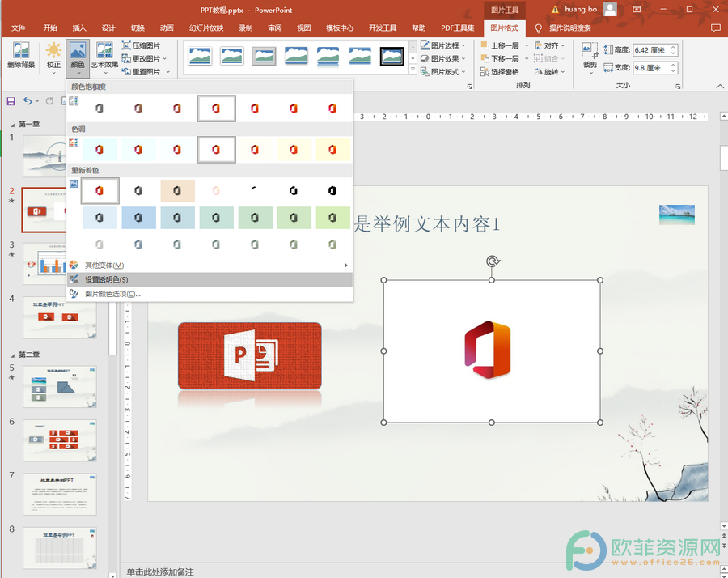Switch to the Design (设计) tab

coord(108,28)
